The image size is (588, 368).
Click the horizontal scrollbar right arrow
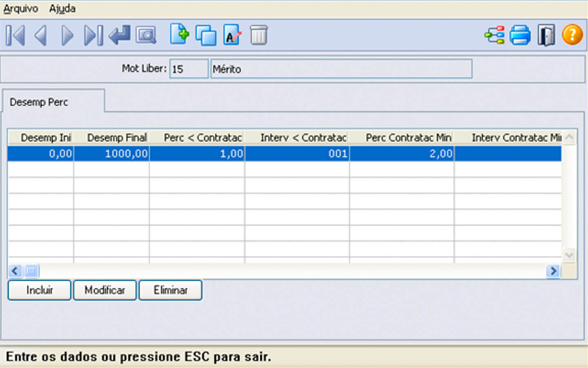click(553, 271)
